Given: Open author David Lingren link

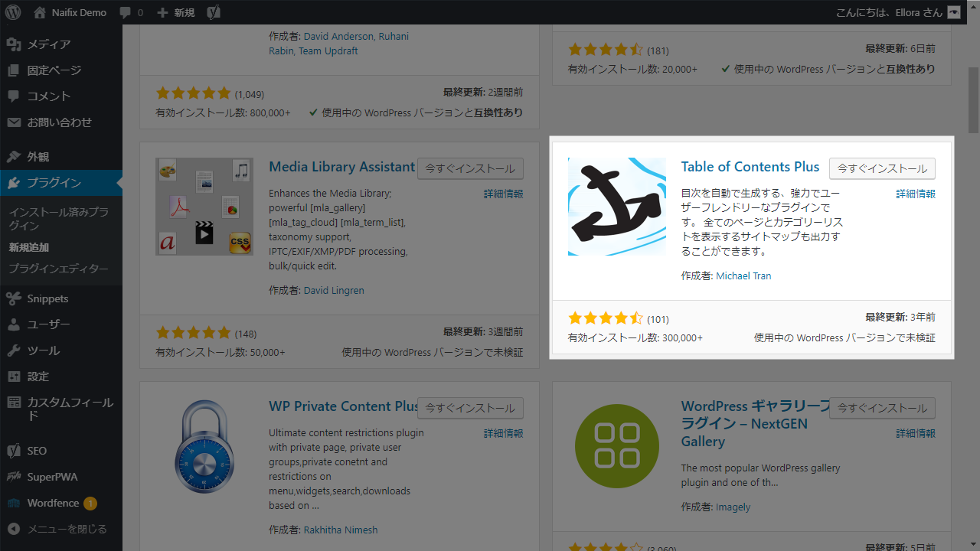Looking at the screenshot, I should 334,291.
